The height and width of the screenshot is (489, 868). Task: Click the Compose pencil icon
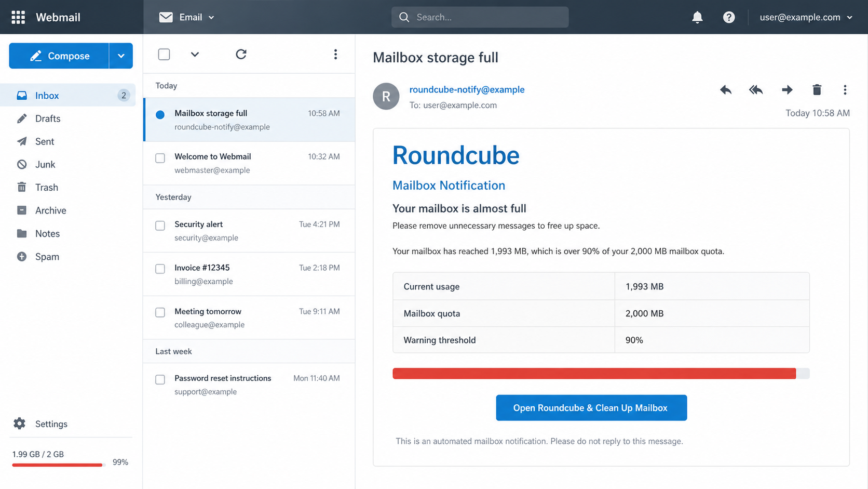point(36,56)
